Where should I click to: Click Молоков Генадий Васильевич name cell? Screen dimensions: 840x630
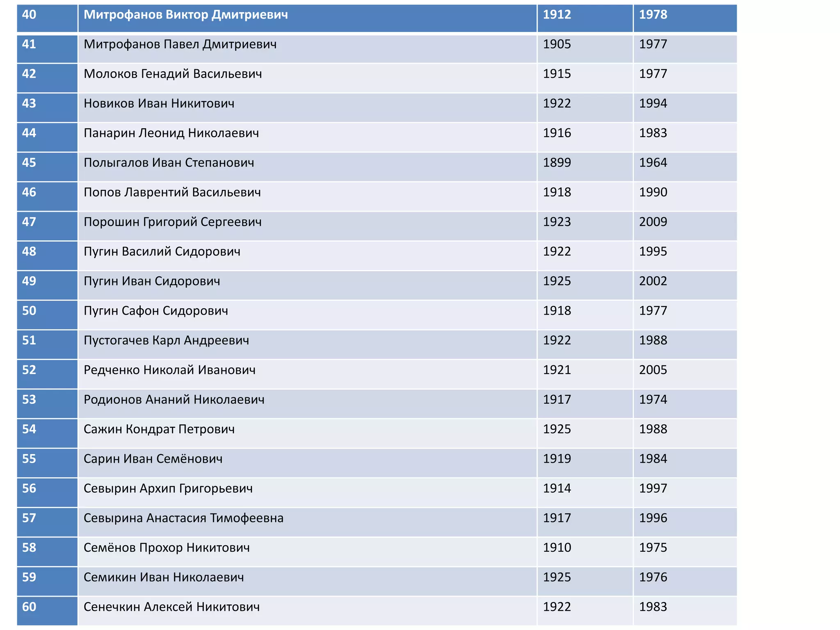[x=173, y=74]
